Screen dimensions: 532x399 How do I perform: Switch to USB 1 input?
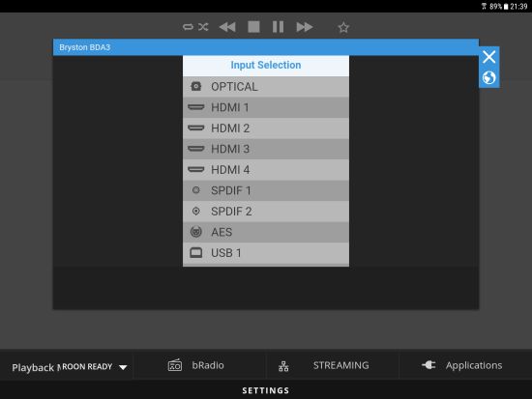[266, 253]
